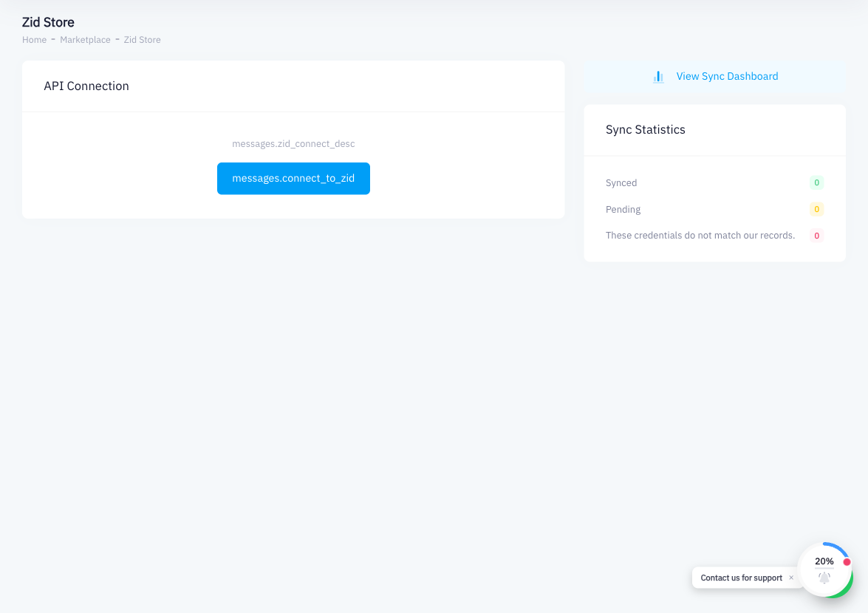Screen dimensions: 868x613
Task: Select 'These credentials do not match our records.' text
Action: [700, 235]
